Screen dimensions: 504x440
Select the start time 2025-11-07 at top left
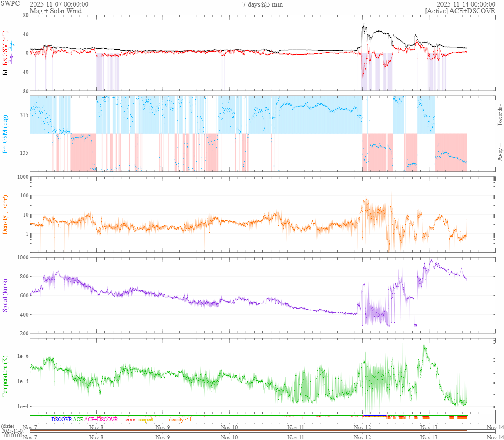59,4
